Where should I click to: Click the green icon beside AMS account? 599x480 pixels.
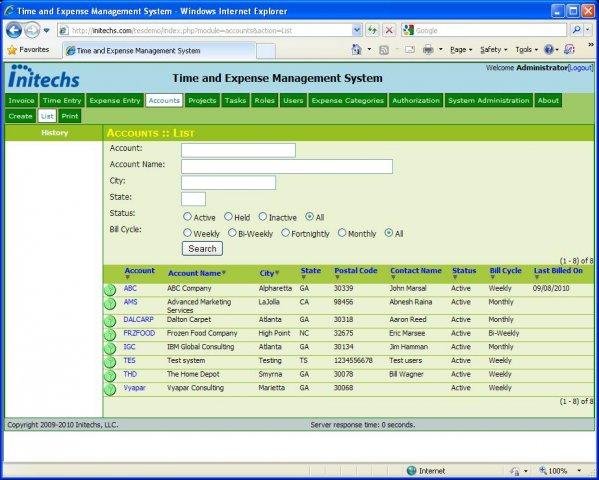(110, 304)
